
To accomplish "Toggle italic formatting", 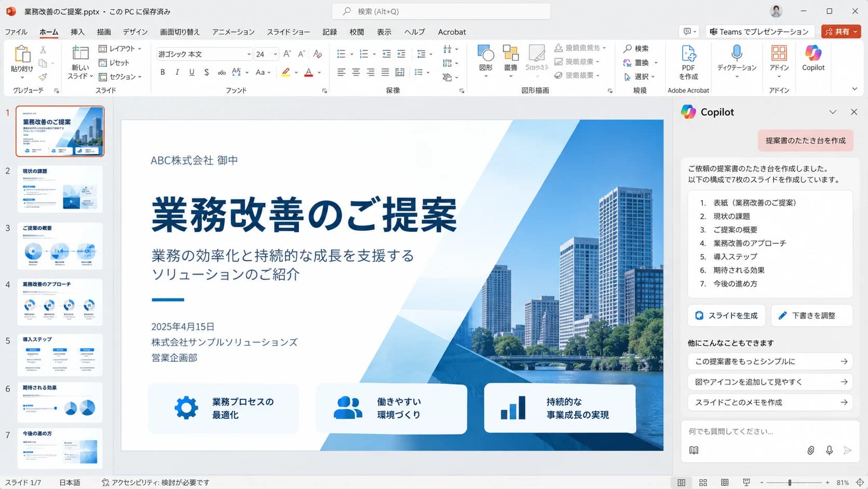I will coord(177,72).
